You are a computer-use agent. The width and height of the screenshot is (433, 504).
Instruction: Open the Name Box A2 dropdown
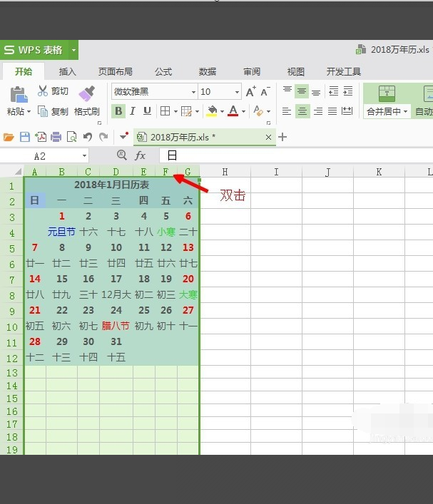(x=84, y=156)
